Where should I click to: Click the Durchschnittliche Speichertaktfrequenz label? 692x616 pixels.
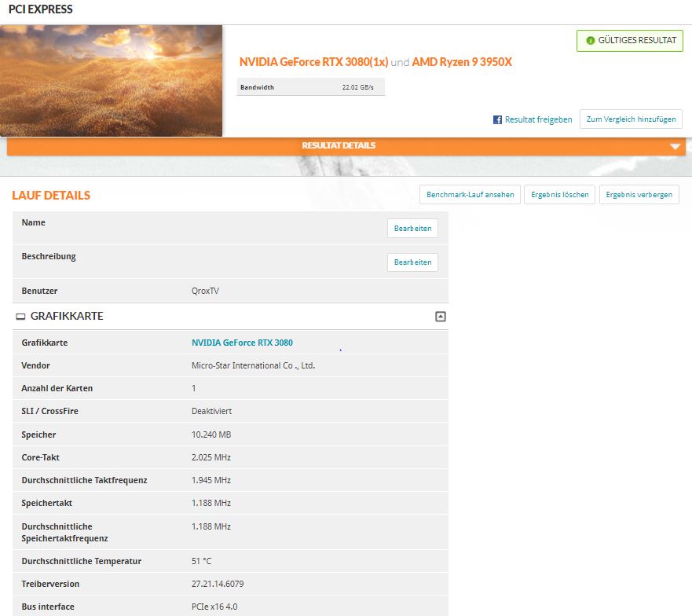coord(65,533)
